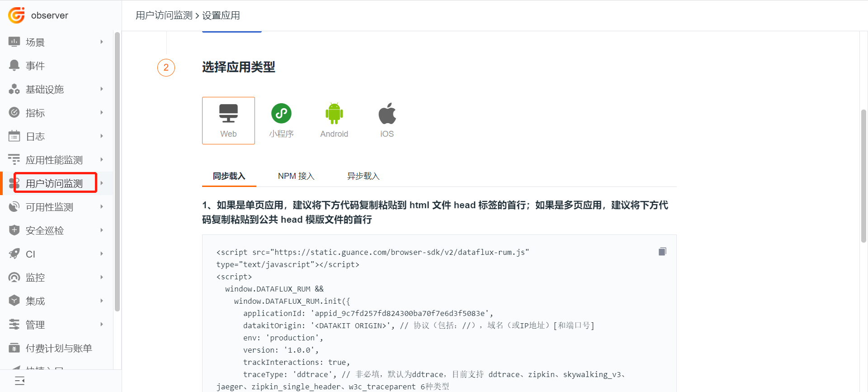
Task: Switch to the NPM 接入 tab
Action: coord(296,176)
